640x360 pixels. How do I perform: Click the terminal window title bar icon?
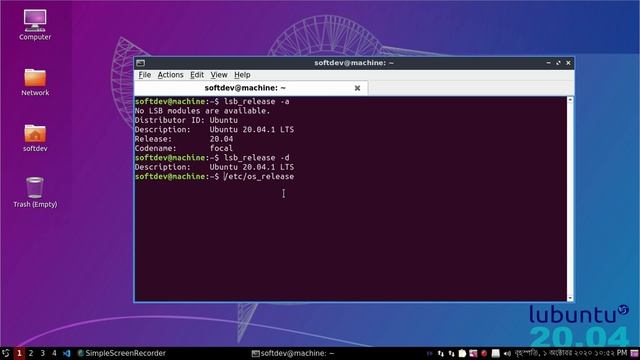tap(140, 63)
